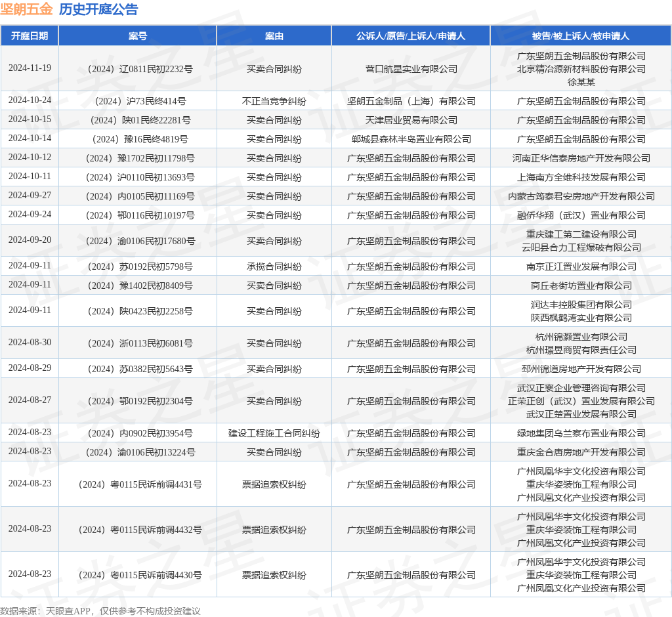
Task: Click cause 承揽合同纠纷
Action: click(274, 266)
